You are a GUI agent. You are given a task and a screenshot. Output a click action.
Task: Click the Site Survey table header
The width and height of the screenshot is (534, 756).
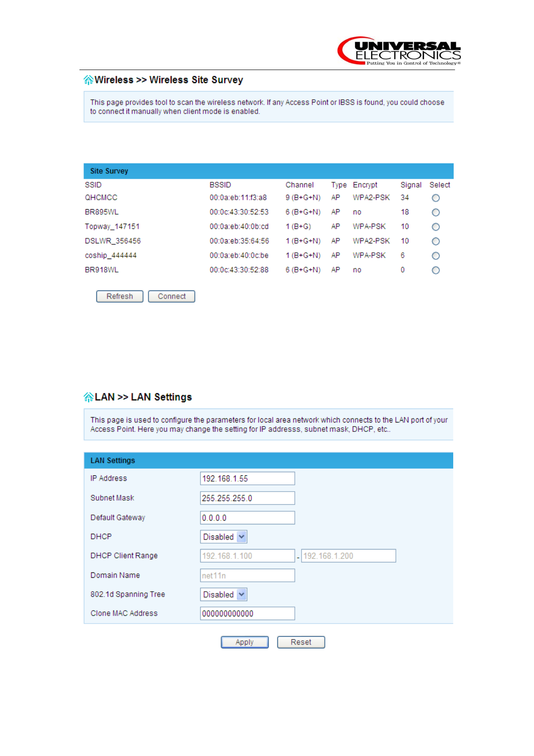click(268, 171)
